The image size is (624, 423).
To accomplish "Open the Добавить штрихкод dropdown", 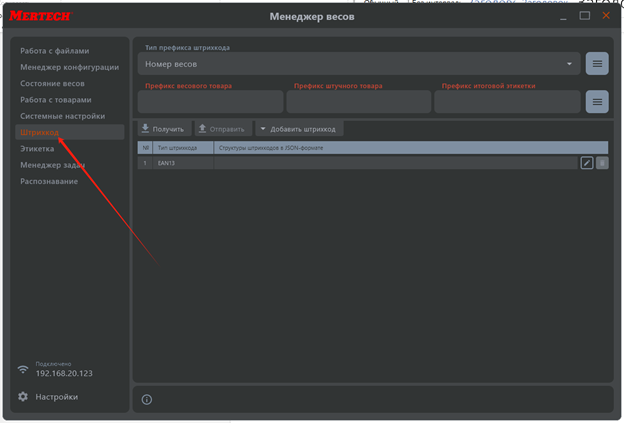I will pos(299,129).
